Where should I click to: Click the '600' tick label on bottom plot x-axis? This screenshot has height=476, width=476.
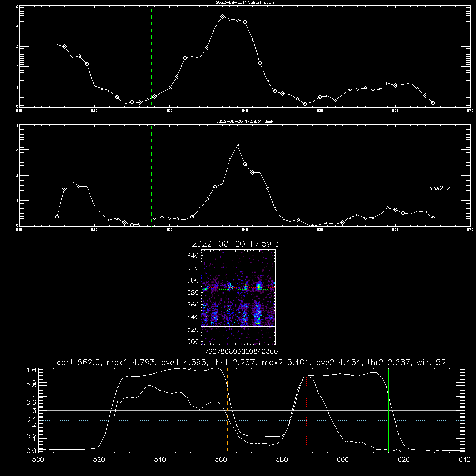(343, 460)
